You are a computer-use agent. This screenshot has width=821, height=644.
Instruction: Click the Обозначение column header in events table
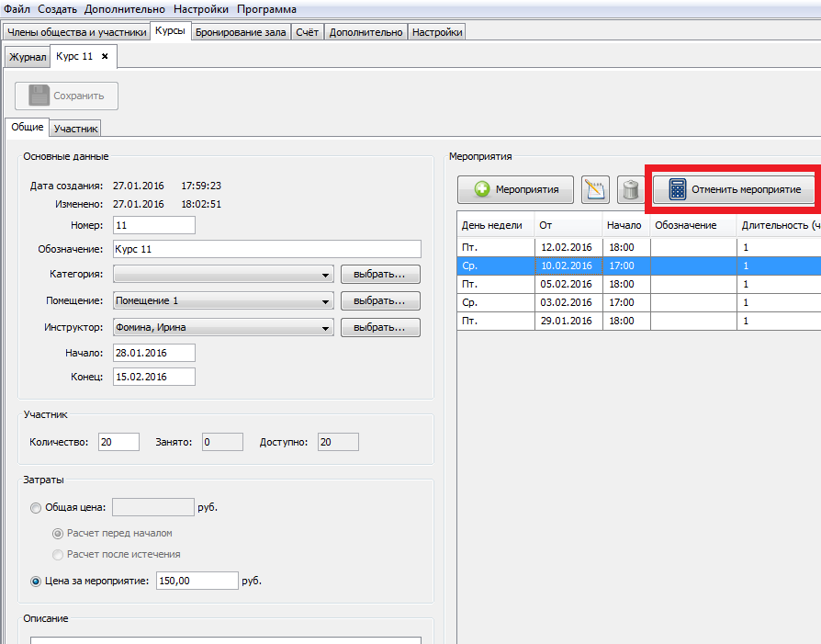pyautogui.click(x=693, y=225)
